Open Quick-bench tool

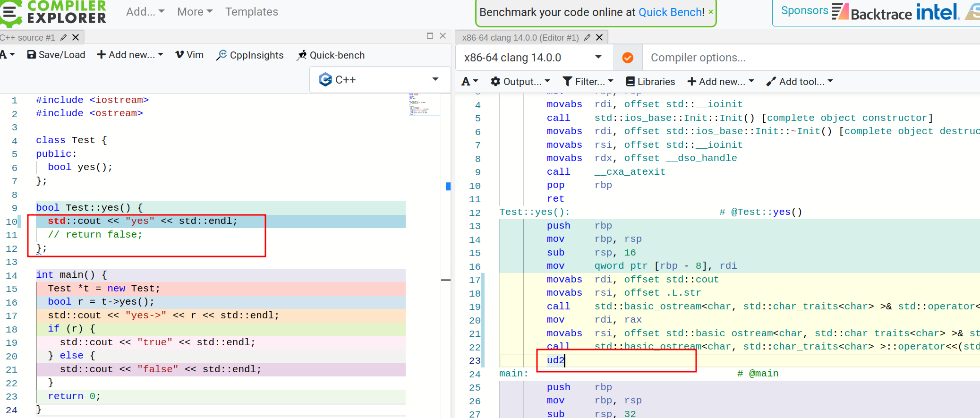(x=331, y=55)
